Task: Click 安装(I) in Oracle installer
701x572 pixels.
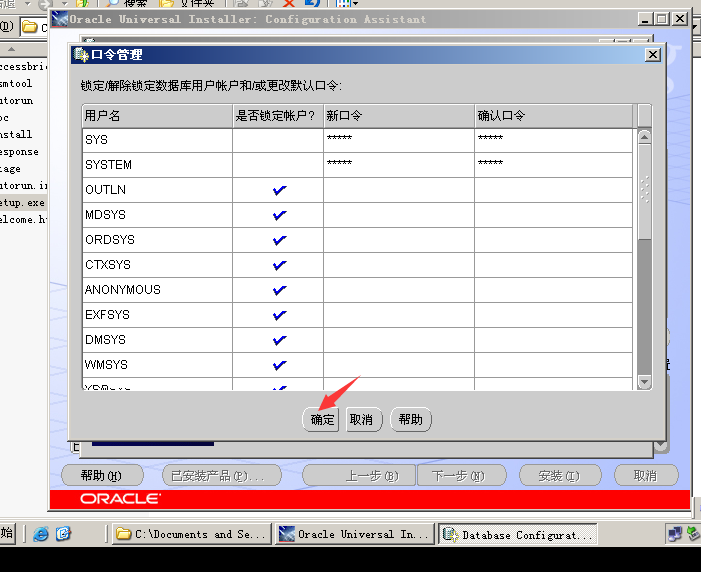Action: [560, 475]
